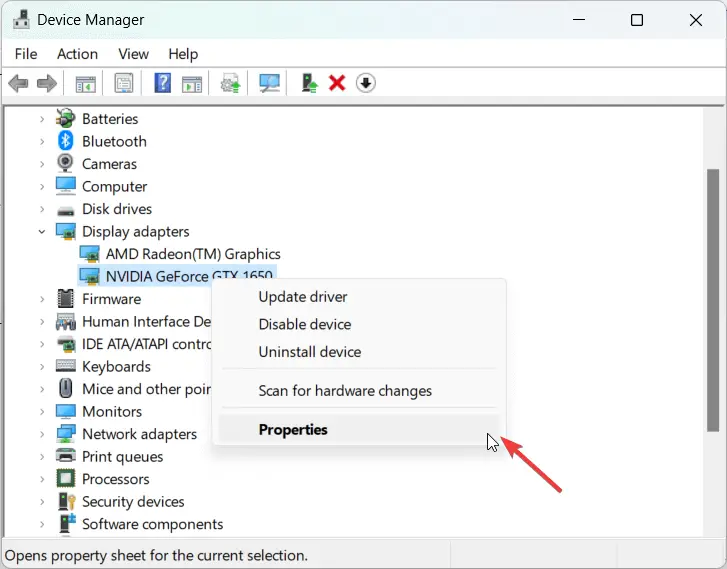
Task: Choose Properties from the context menu
Action: coord(358,429)
